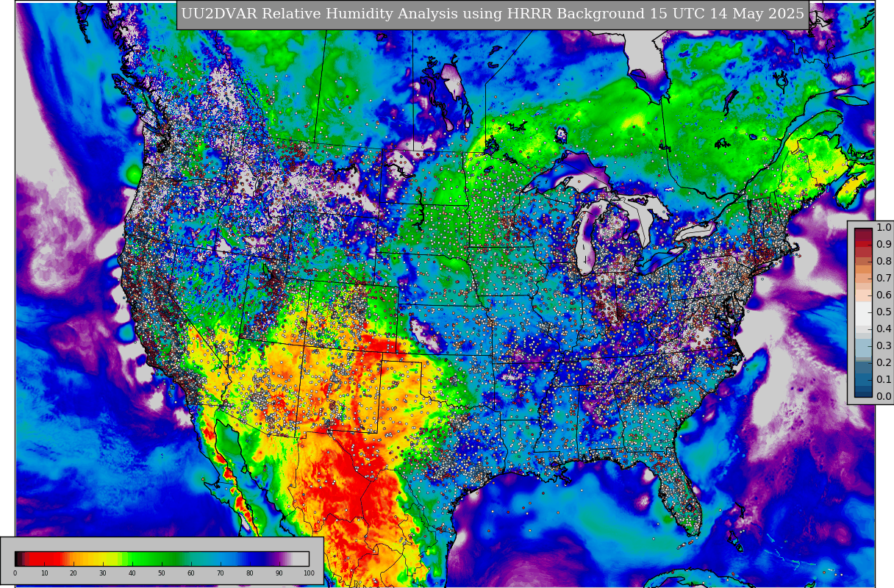Click the UU2DVAR Relative Humidity Analysis title banner
The height and width of the screenshot is (588, 894).
(x=493, y=14)
